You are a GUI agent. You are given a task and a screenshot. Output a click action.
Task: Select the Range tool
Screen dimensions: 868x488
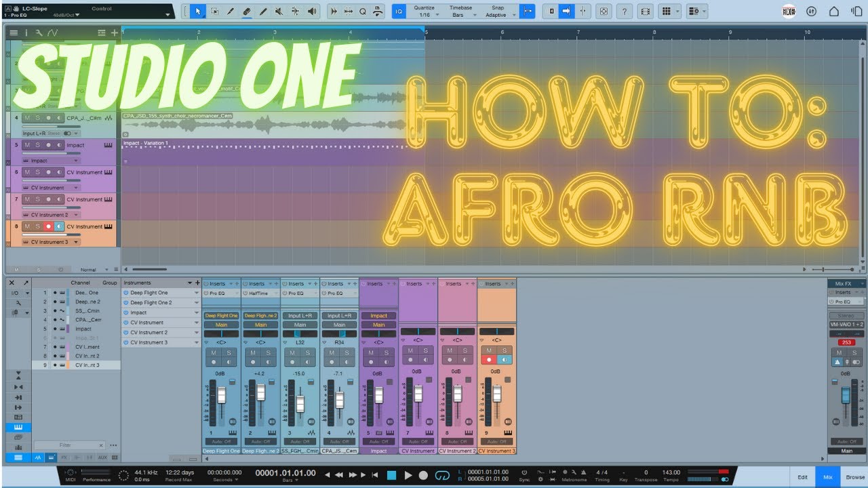(214, 12)
